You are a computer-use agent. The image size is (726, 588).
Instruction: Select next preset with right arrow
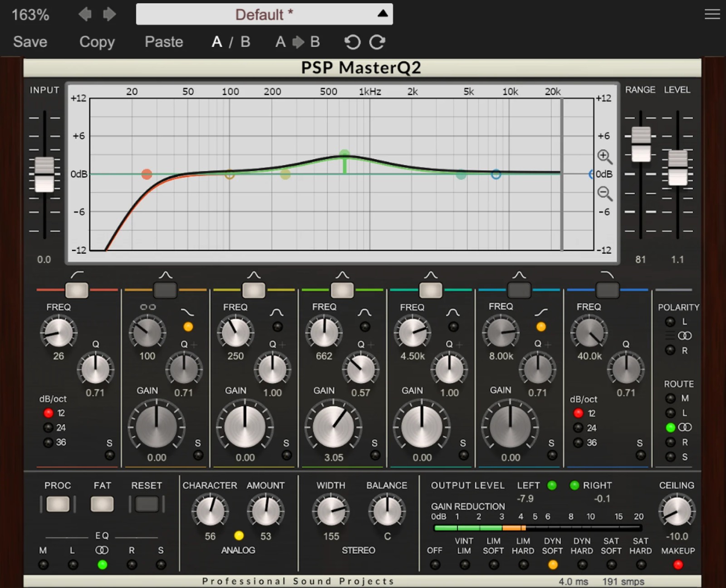[109, 15]
